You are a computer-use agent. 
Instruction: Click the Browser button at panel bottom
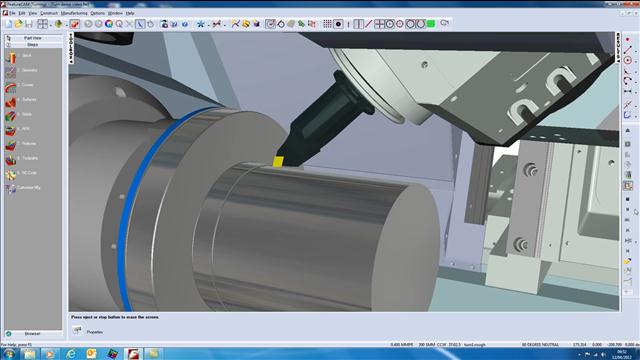[33, 333]
